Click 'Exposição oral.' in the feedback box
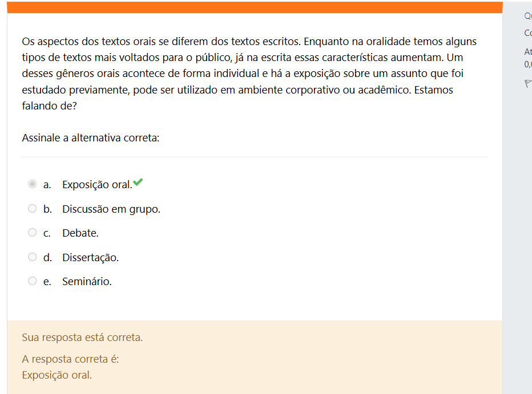This screenshot has height=394, width=532. click(57, 375)
